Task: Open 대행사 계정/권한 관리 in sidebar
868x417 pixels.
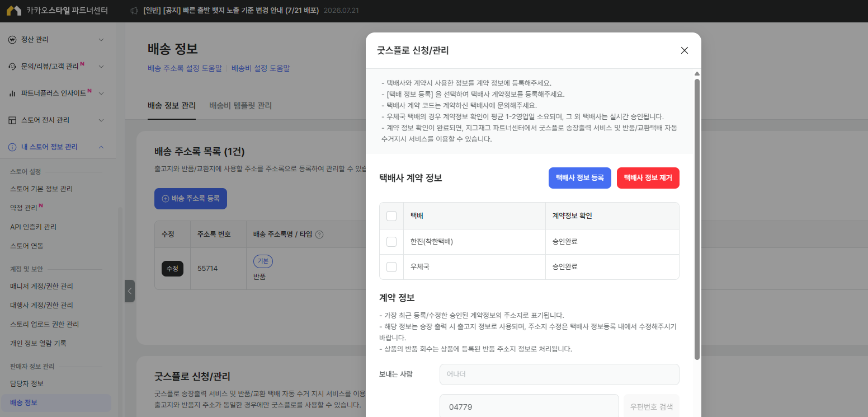Action: pyautogui.click(x=41, y=306)
